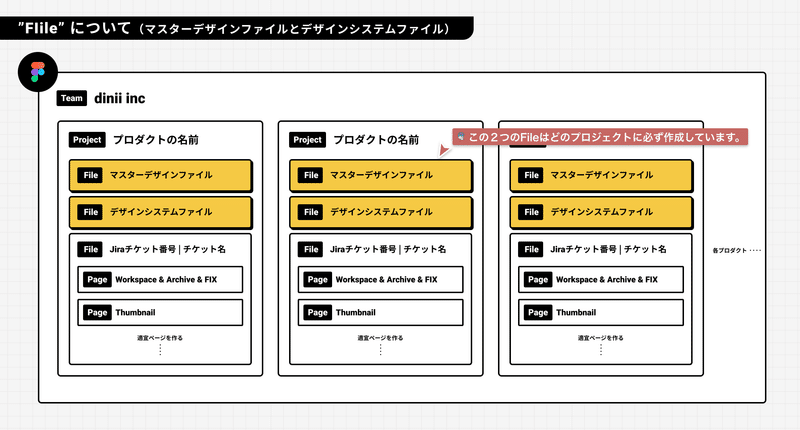
Task: Open マスターデザインファイル card in rightmost project
Action: [602, 175]
